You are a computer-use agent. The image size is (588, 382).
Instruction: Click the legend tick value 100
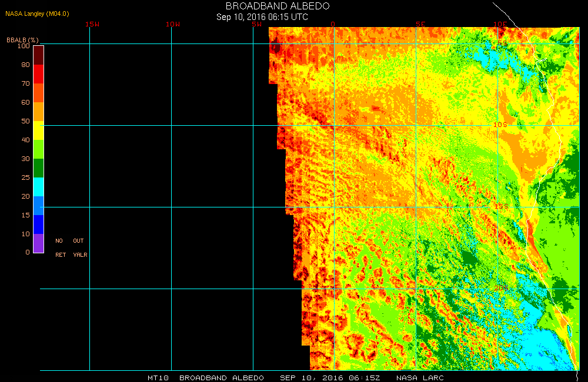coord(24,46)
